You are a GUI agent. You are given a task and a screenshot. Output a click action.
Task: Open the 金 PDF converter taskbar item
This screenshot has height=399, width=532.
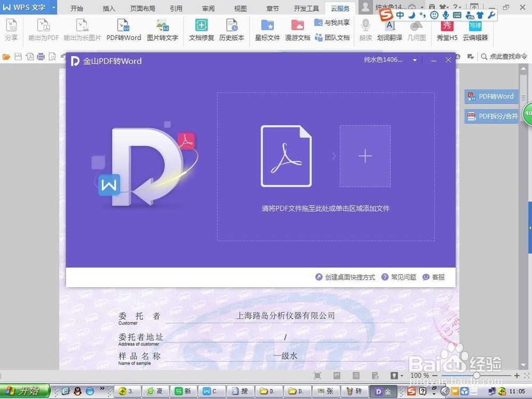383,391
